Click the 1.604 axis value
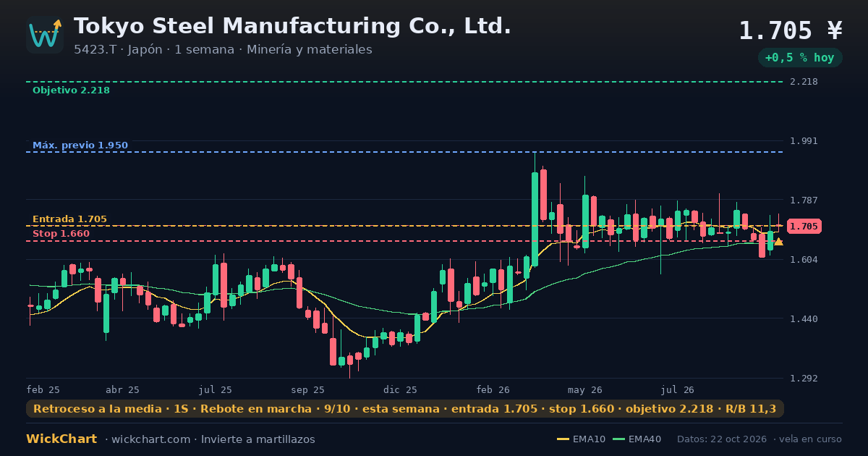 804,260
